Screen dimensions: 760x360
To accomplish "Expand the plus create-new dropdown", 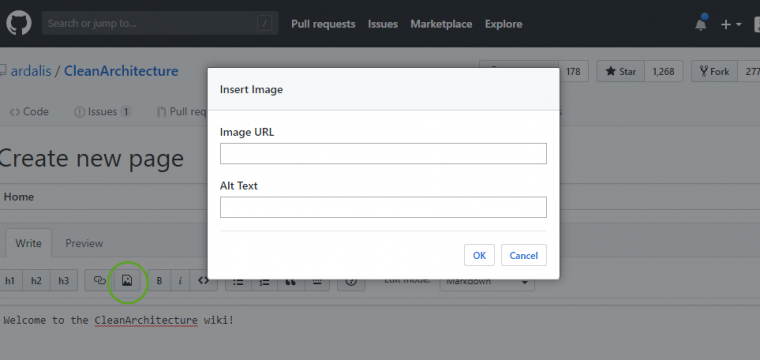I will tap(731, 24).
